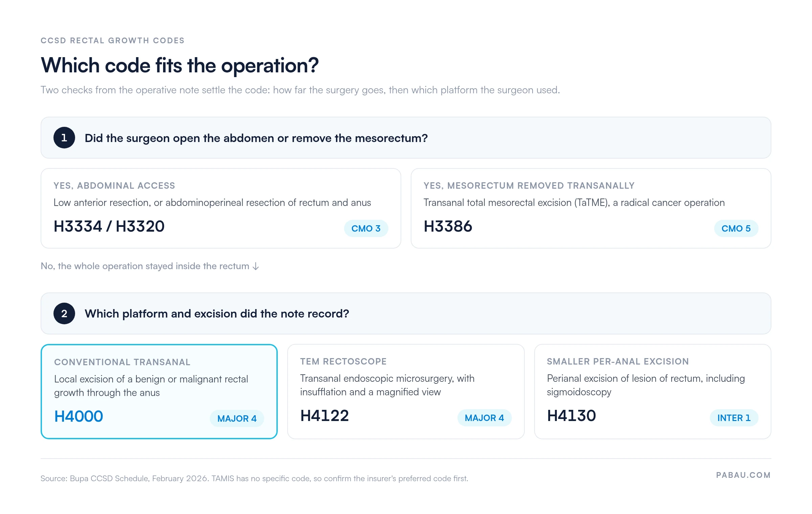812x514 pixels.
Task: Select the Conventional Transanal H4000 card
Action: 159,392
